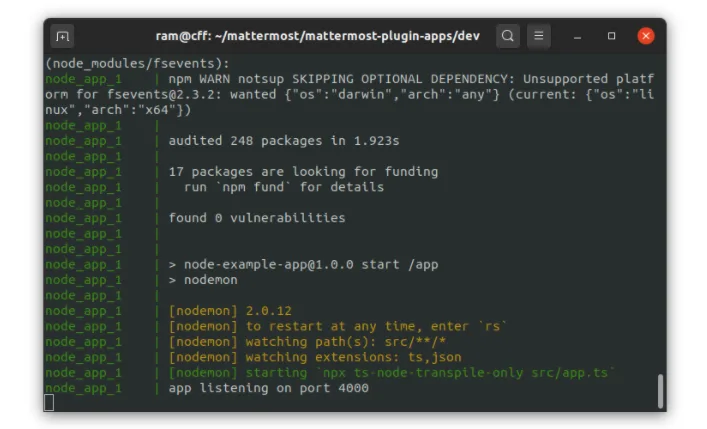Click the line starting "nux","arch":"x64"
The width and height of the screenshot is (707, 429).
pyautogui.click(x=118, y=110)
